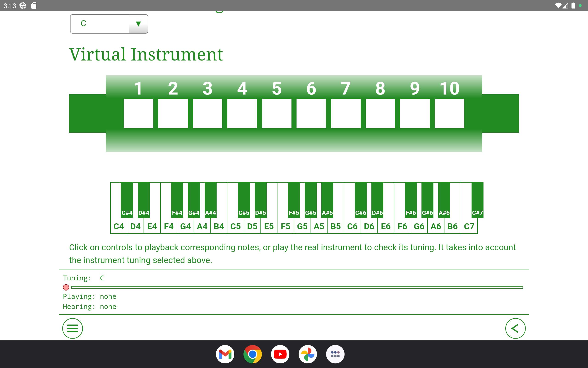Viewport: 588px width, 368px height.
Task: Play the C7 piano key
Action: [469, 226]
